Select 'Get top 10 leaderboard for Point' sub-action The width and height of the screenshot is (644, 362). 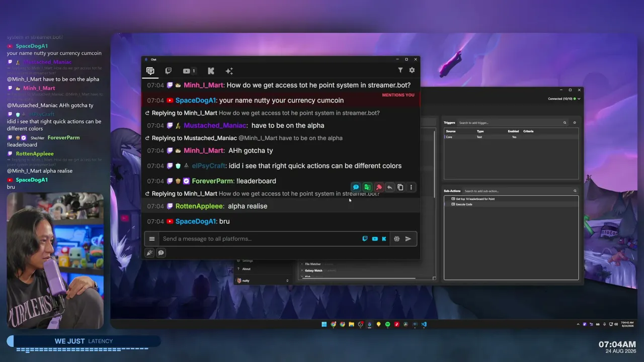point(475,199)
